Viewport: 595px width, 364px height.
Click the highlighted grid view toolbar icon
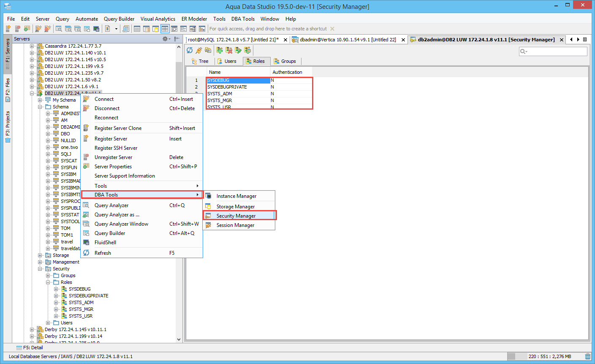(165, 29)
